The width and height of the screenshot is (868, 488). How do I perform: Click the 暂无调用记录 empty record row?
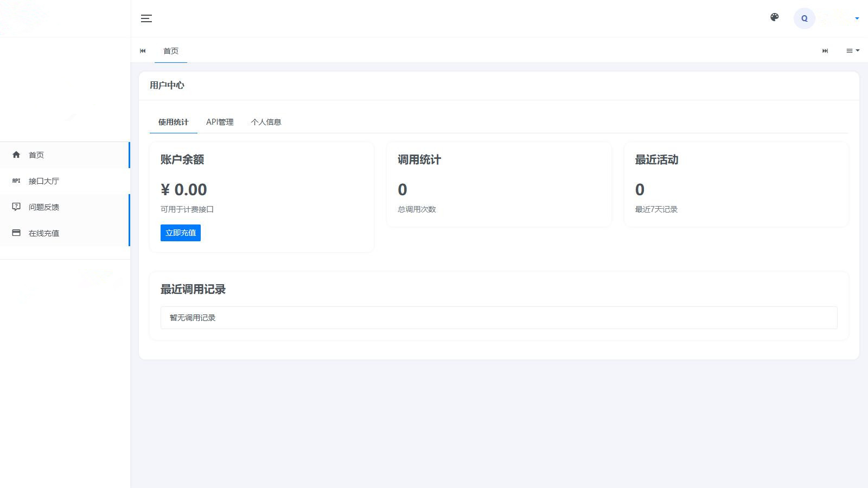tap(499, 318)
